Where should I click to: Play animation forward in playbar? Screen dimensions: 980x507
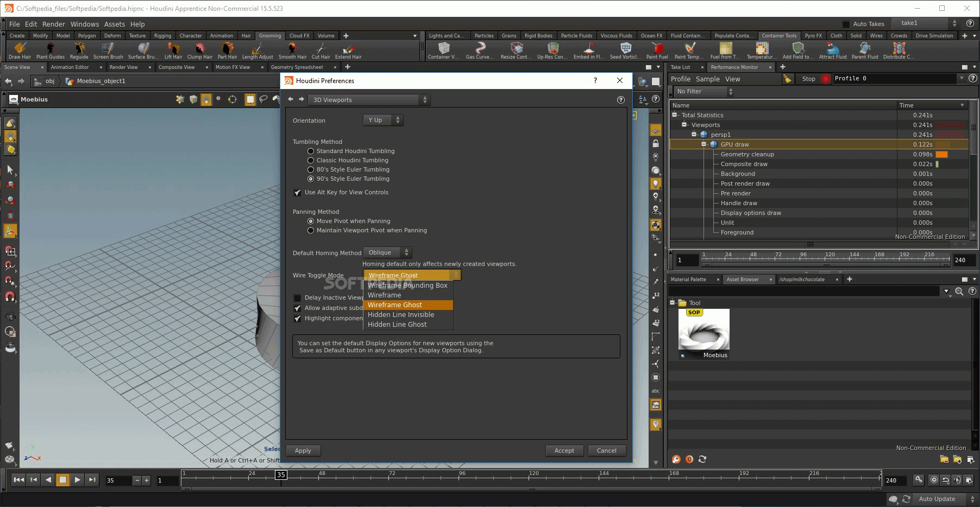pyautogui.click(x=77, y=480)
